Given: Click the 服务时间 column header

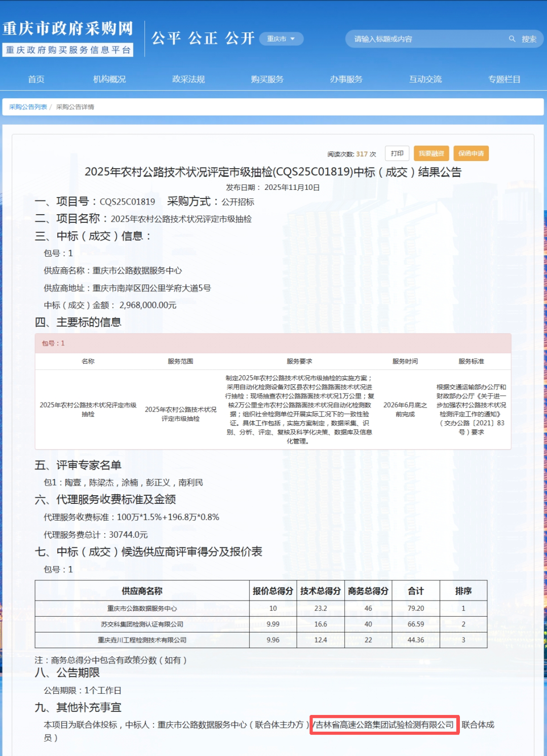Looking at the screenshot, I should 405,361.
